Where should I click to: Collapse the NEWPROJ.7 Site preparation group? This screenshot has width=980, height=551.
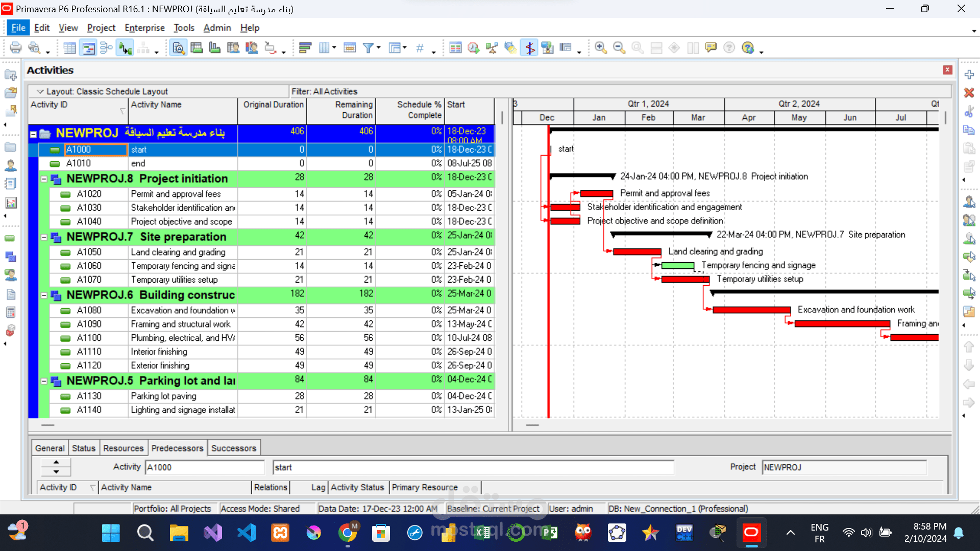(44, 237)
